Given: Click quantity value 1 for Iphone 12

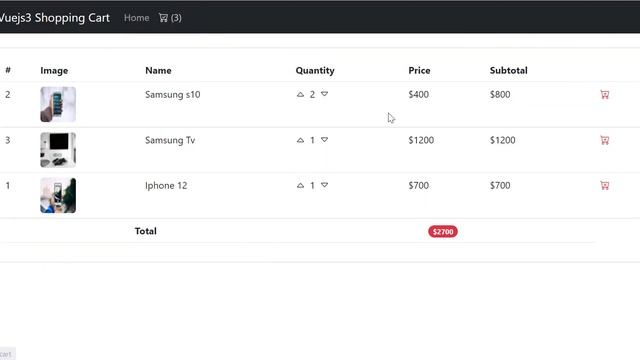Looking at the screenshot, I should click(312, 186).
